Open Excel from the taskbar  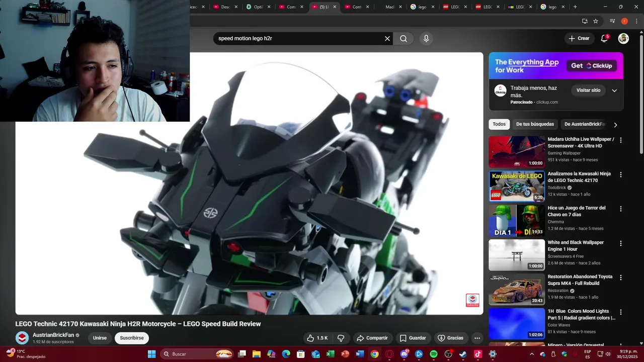tap(331, 354)
